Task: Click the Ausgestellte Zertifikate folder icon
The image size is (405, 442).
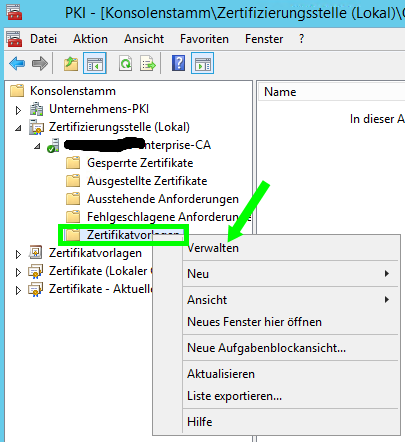Action: coord(73,181)
